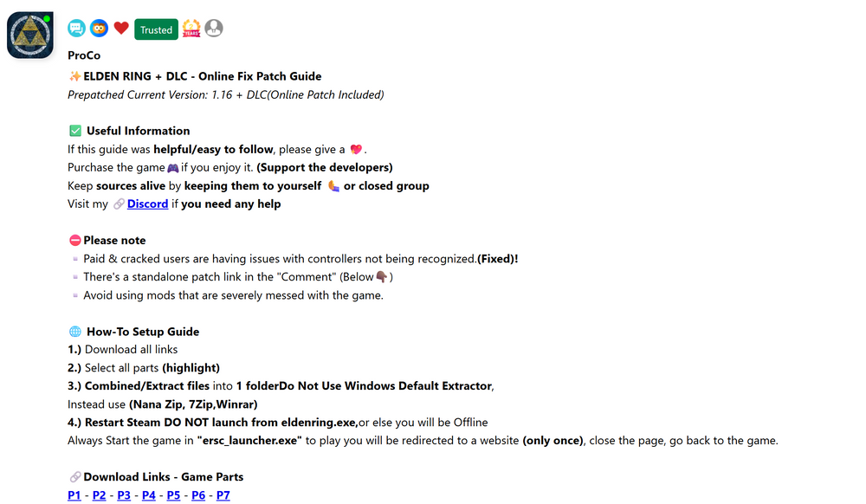Open download link P2
Screen dimensions: 866x504
coord(100,495)
